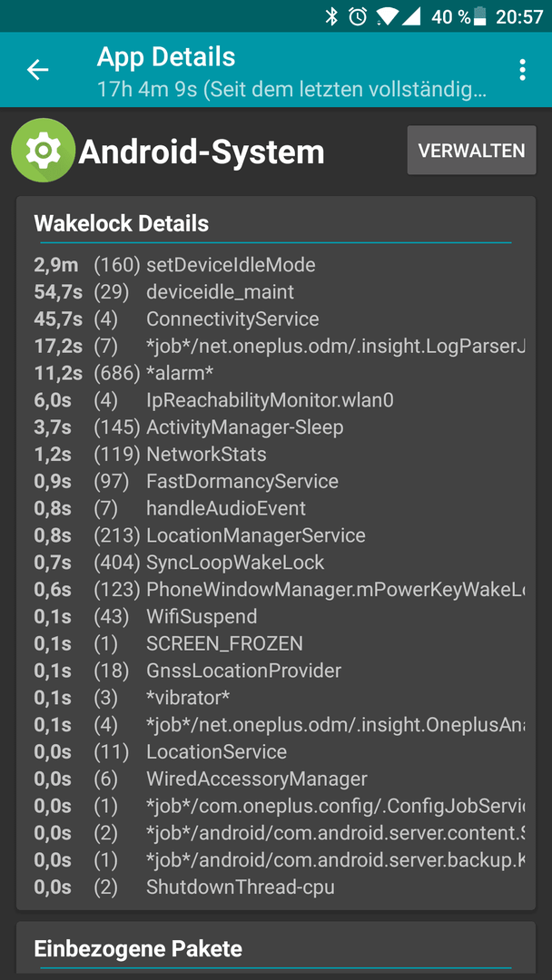Tap the Android-System gear app icon
This screenshot has height=980, width=552.
pyautogui.click(x=43, y=151)
